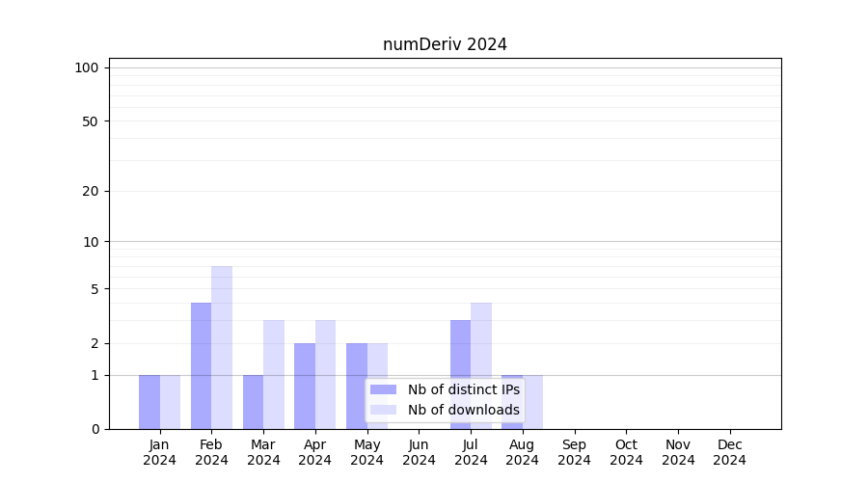Select the 'Nb of distinct IPs' legend label

click(463, 389)
